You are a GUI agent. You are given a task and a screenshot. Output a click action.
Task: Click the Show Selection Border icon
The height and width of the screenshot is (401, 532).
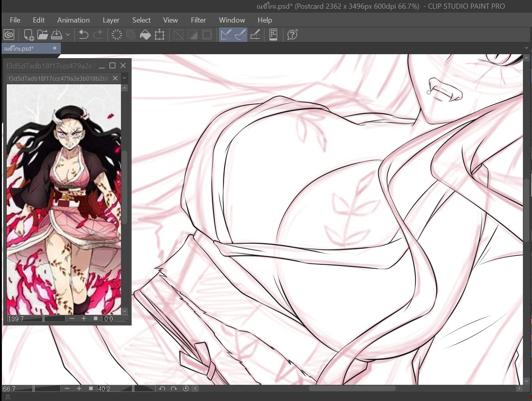[207, 35]
